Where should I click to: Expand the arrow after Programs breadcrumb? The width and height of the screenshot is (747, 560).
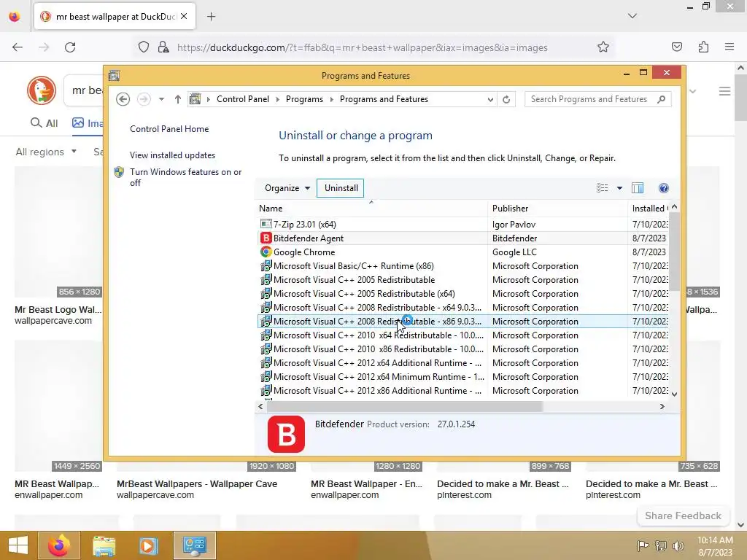pos(332,99)
